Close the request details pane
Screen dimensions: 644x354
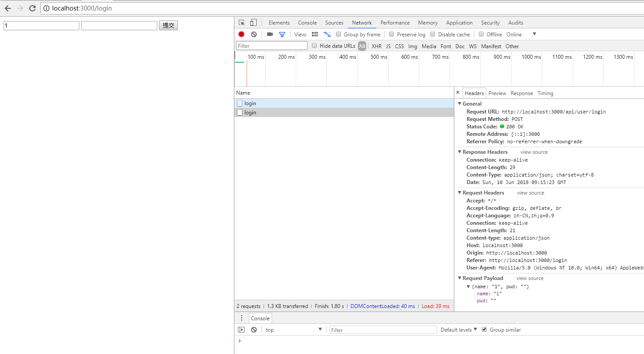click(458, 93)
